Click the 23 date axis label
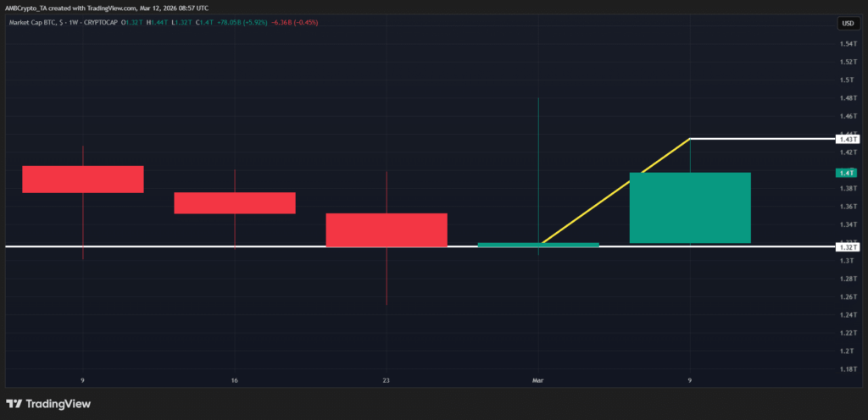868x420 pixels. point(386,380)
